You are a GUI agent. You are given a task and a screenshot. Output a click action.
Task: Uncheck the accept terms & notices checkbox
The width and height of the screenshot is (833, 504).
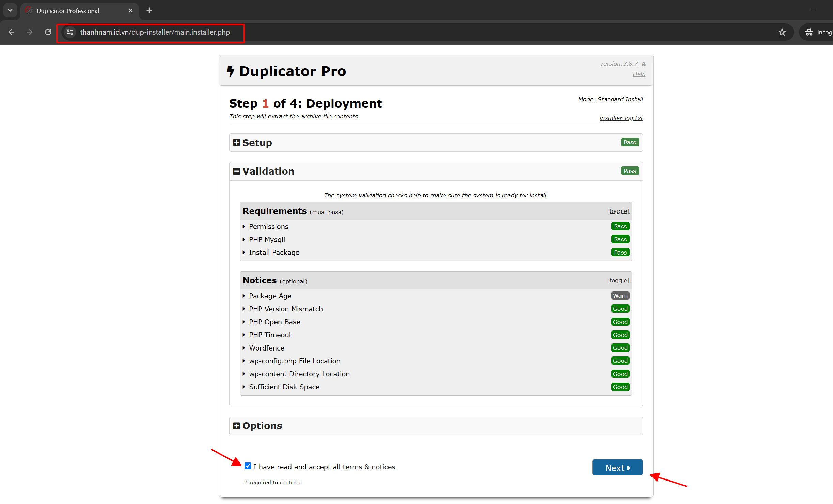click(248, 466)
